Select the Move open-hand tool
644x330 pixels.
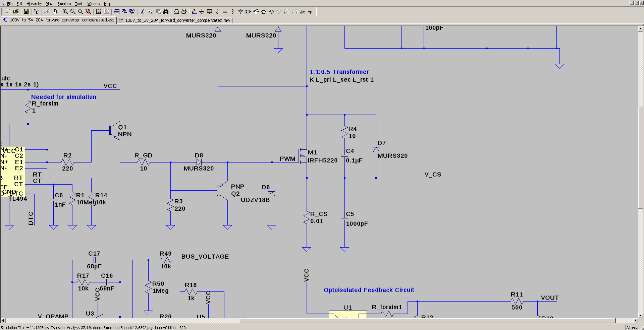tap(256, 12)
